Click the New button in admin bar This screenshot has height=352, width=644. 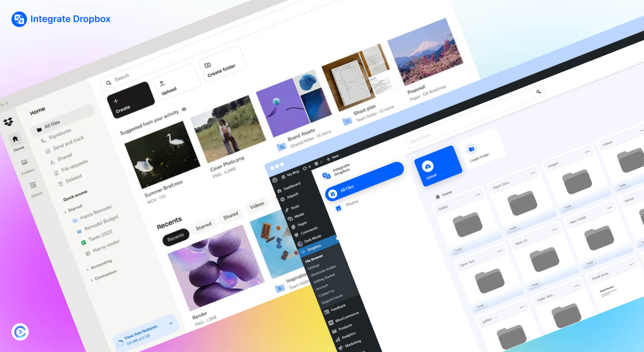332,158
